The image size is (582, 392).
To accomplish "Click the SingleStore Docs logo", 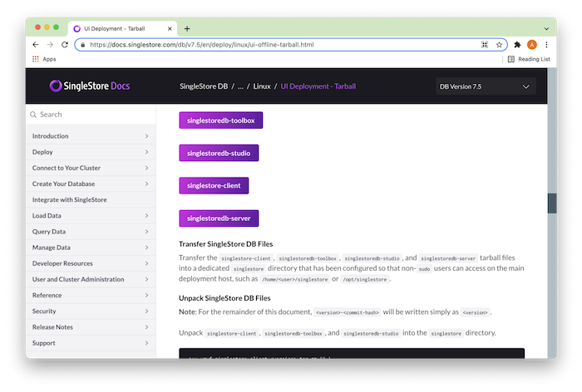I will coord(90,86).
